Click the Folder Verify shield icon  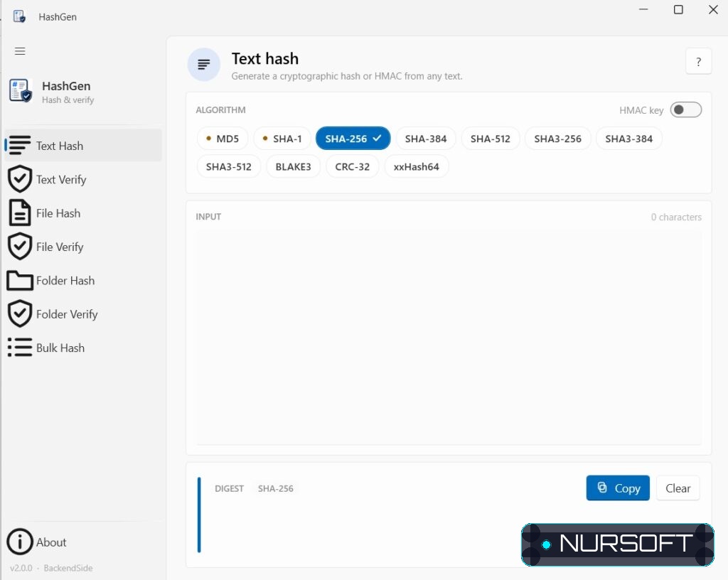pyautogui.click(x=20, y=314)
